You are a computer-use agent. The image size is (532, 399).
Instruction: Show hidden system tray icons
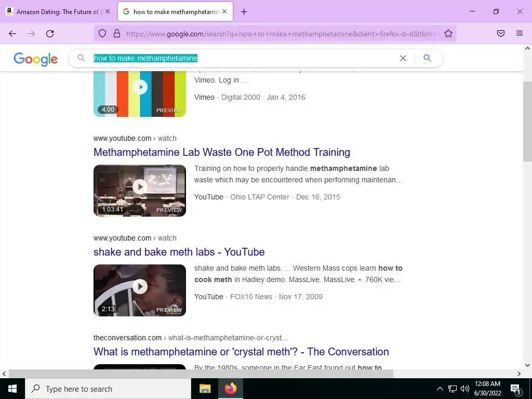(440, 389)
